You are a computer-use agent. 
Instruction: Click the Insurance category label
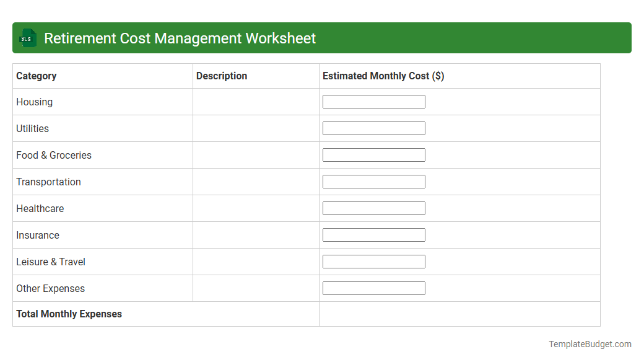pyautogui.click(x=38, y=235)
